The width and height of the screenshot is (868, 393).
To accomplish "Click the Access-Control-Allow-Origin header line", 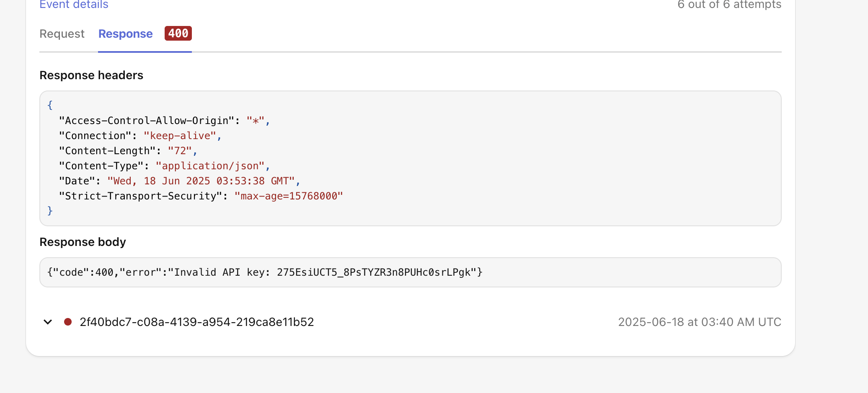I will [165, 121].
